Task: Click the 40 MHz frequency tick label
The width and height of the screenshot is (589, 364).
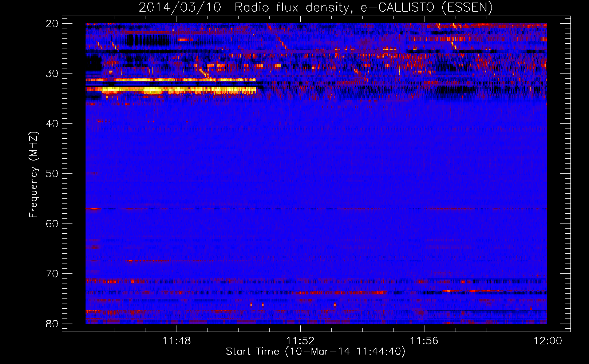Action: tap(52, 124)
